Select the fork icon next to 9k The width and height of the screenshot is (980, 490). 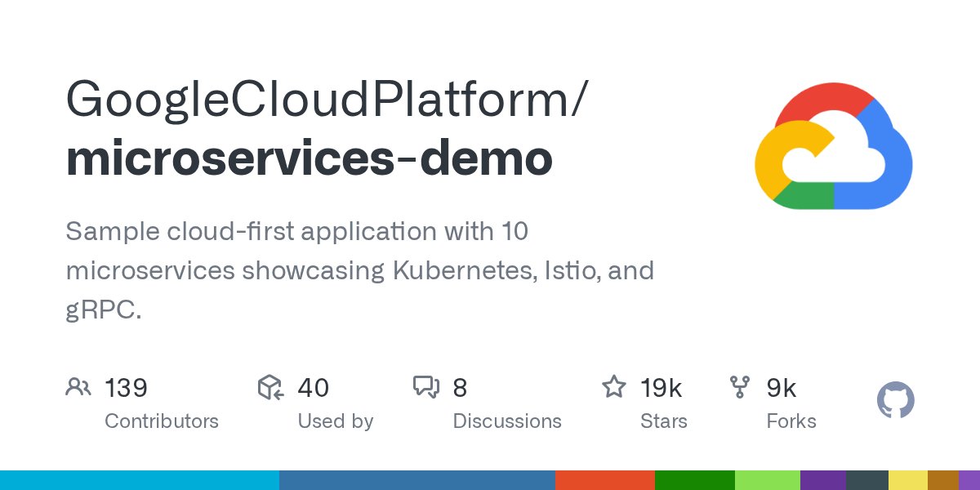(742, 387)
